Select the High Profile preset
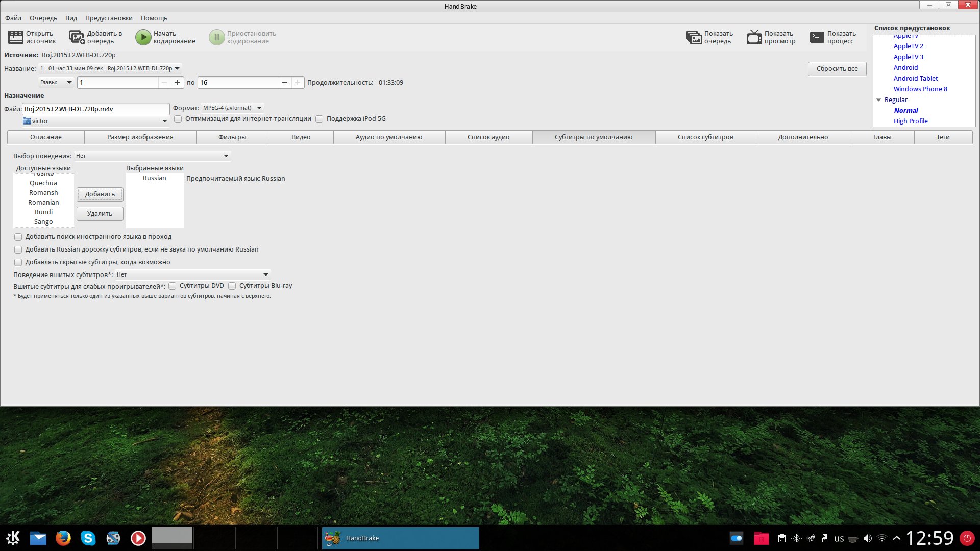The height and width of the screenshot is (551, 980). tap(910, 121)
